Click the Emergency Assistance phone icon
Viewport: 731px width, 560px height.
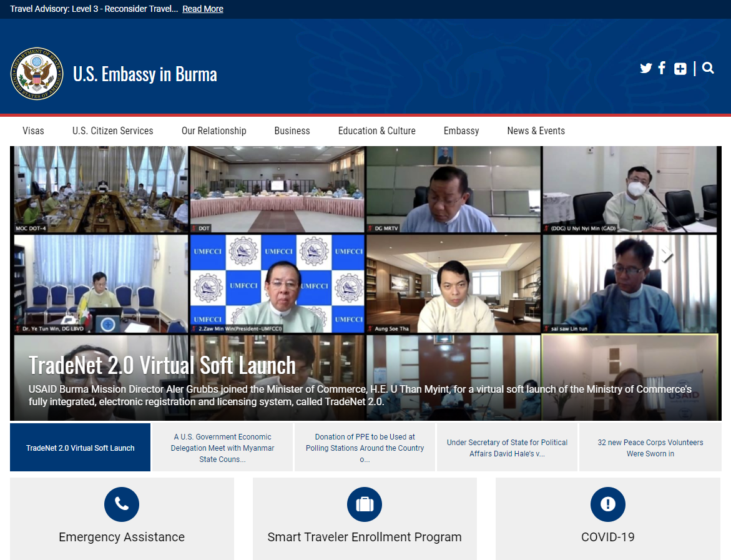coord(122,504)
